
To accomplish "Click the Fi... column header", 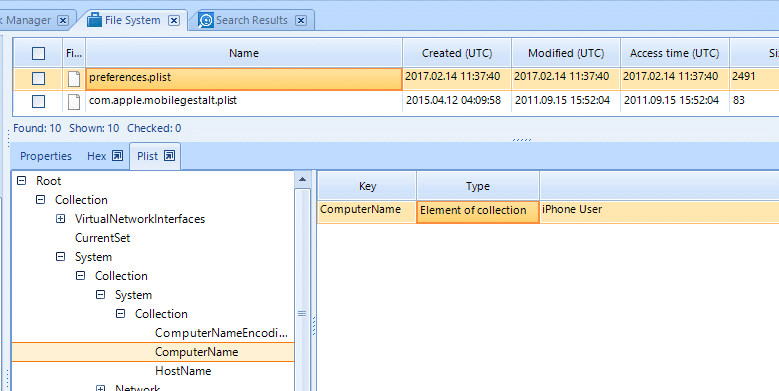I will coord(74,53).
